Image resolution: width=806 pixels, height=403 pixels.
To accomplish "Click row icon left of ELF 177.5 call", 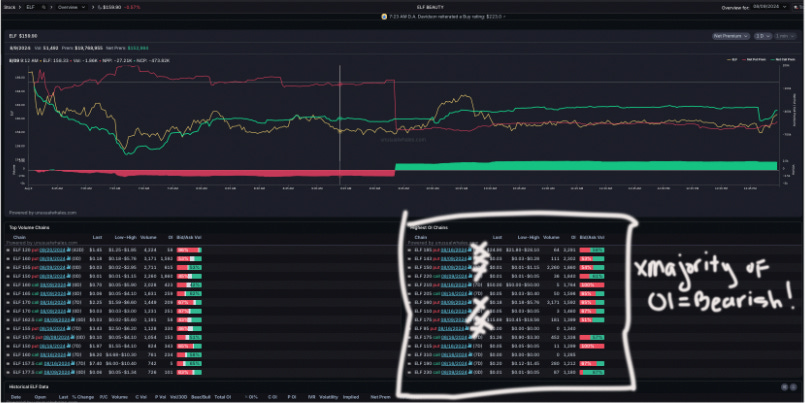I will [x=8, y=372].
